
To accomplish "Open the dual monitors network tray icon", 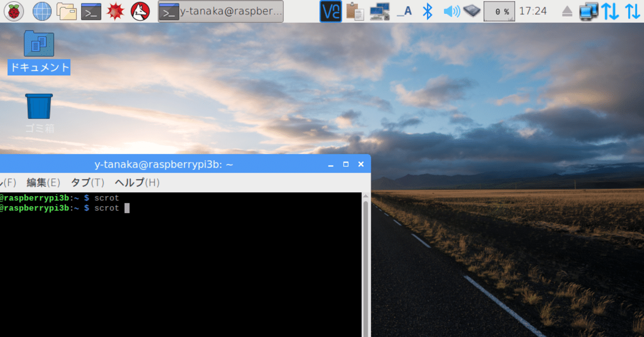I will [x=588, y=11].
